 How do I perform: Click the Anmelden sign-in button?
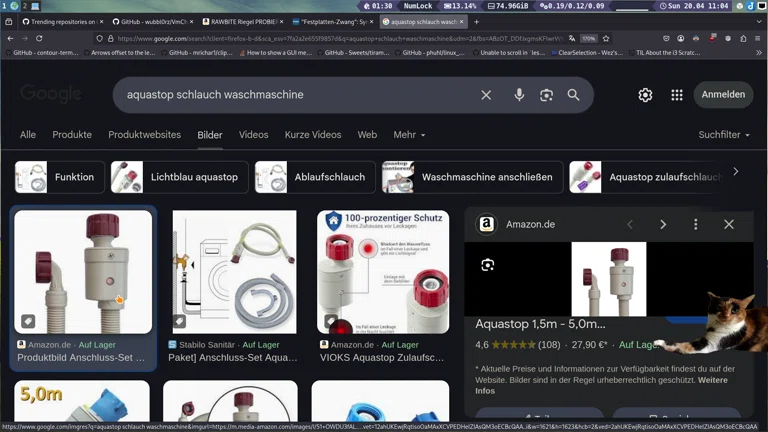click(x=723, y=95)
